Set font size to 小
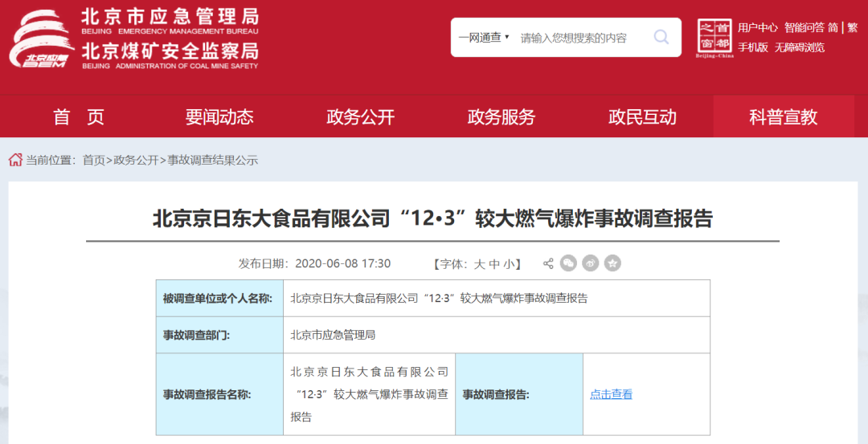 (510, 263)
